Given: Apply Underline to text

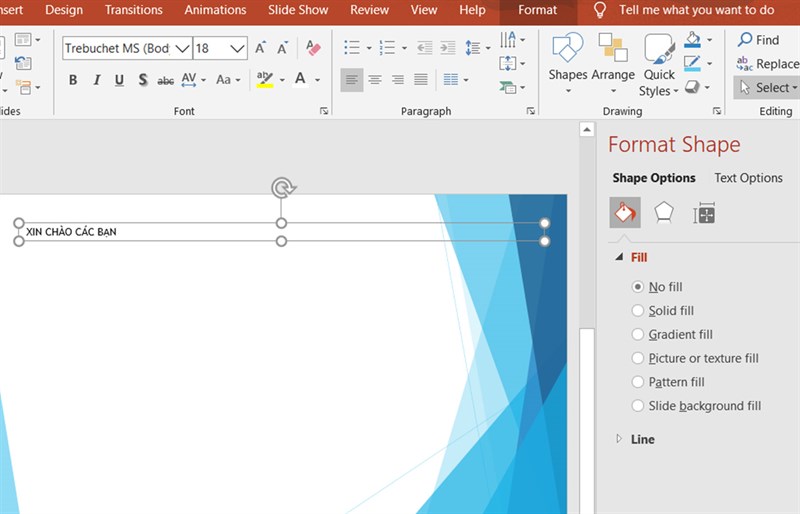Looking at the screenshot, I should pyautogui.click(x=119, y=80).
